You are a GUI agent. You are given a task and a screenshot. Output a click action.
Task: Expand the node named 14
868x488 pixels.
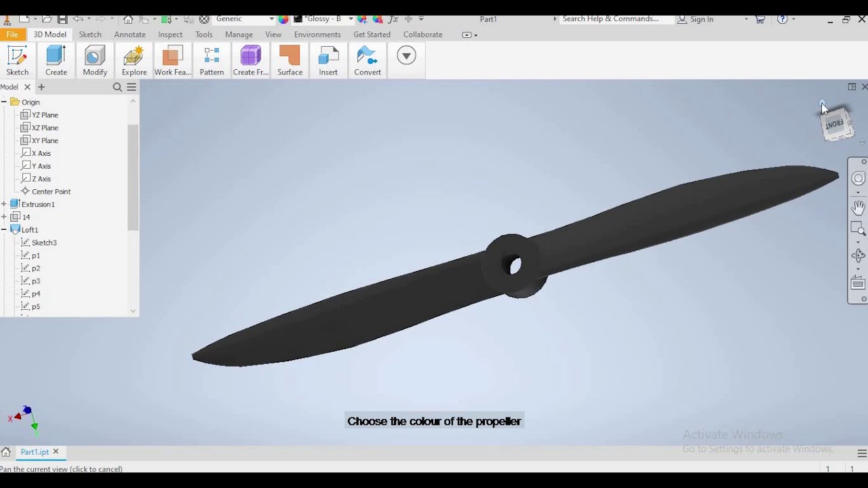click(x=4, y=217)
